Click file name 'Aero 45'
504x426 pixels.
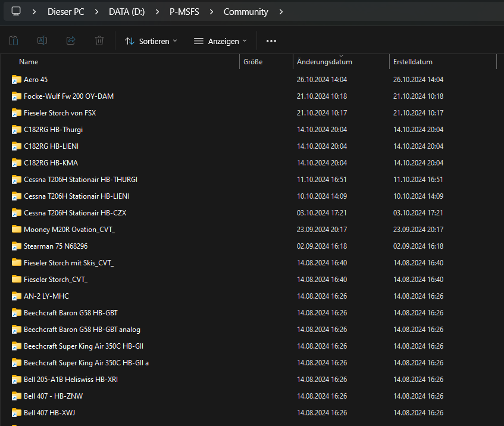click(36, 79)
